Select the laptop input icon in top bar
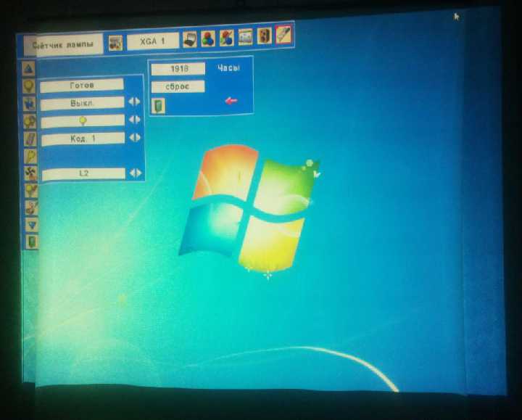 (190, 39)
